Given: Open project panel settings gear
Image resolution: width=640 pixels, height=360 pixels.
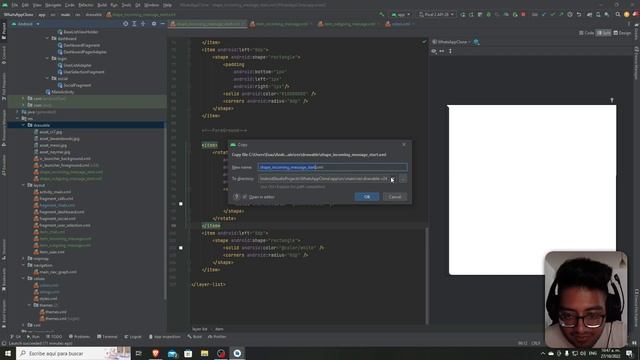Looking at the screenshot, I should [x=154, y=24].
